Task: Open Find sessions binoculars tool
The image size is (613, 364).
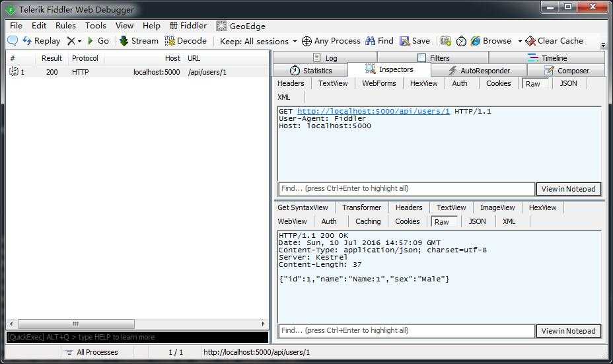Action: click(379, 41)
